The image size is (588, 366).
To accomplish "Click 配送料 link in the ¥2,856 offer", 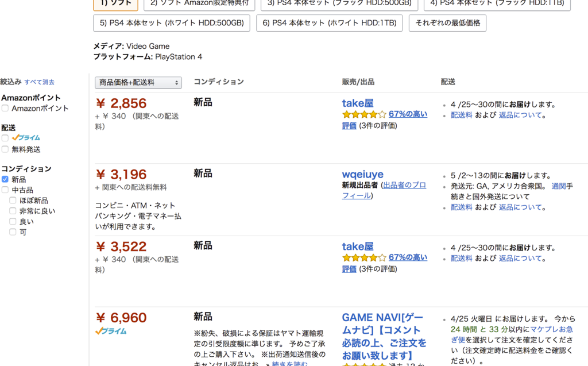I will [x=461, y=115].
